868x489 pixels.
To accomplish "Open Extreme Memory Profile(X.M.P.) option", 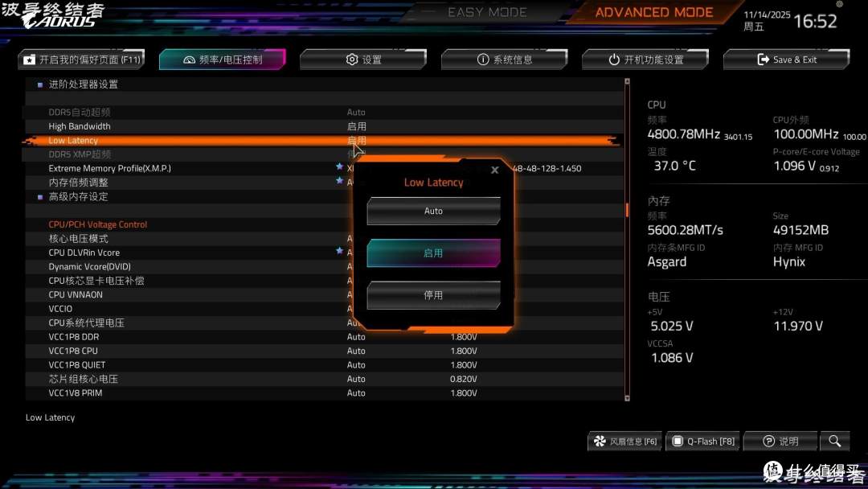I will point(109,168).
